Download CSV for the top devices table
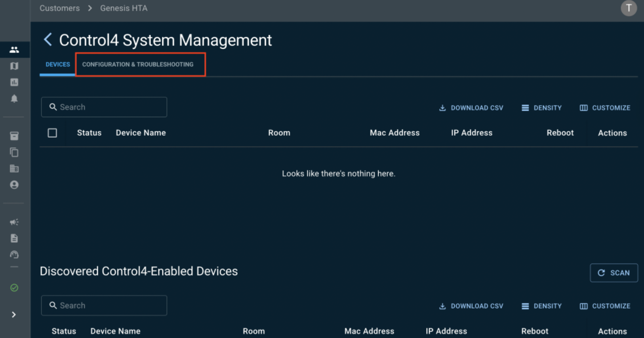The image size is (644, 338). [x=471, y=108]
